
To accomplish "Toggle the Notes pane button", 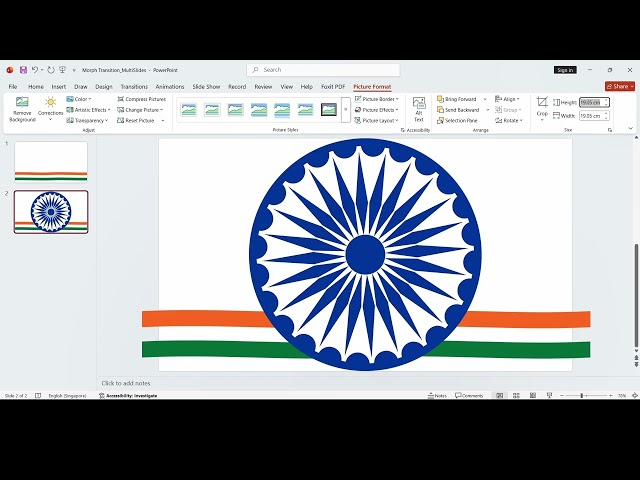I will click(x=437, y=396).
